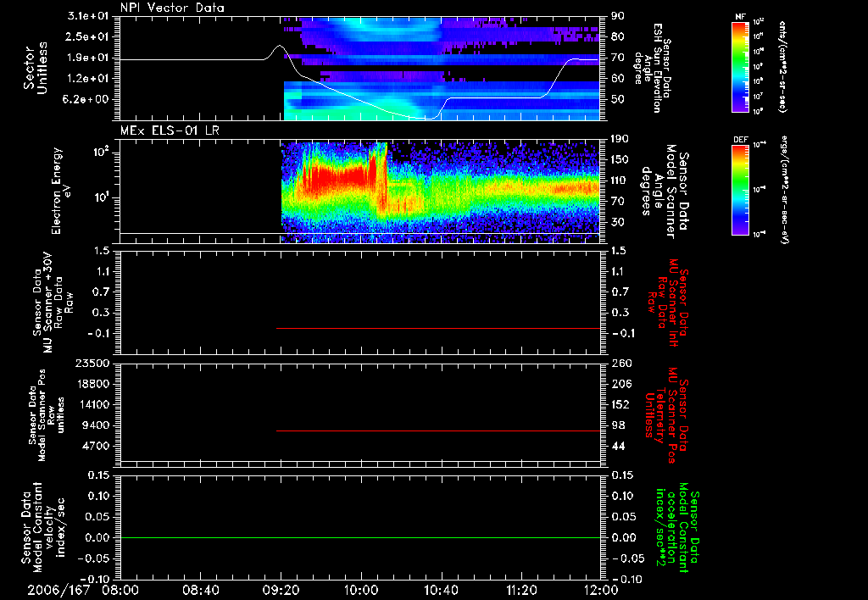Select the "12:00" time label

point(601,591)
